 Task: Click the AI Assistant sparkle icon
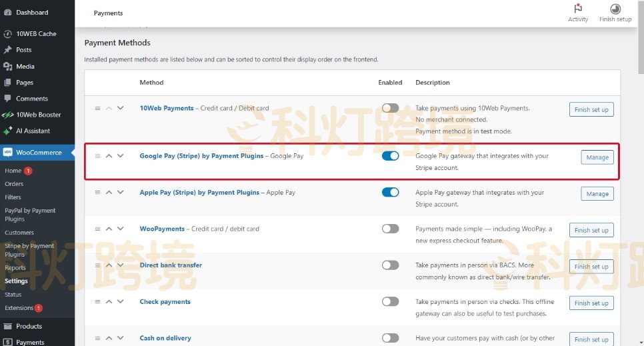tap(7, 131)
